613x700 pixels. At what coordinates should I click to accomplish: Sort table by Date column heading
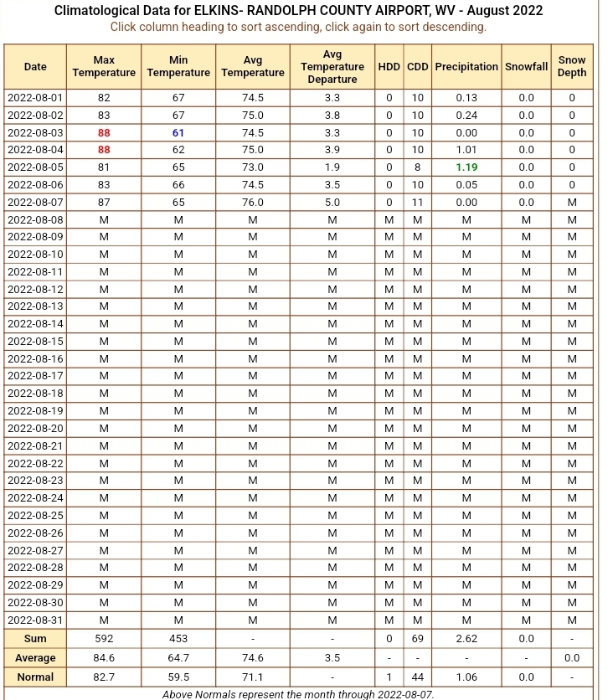(x=35, y=66)
